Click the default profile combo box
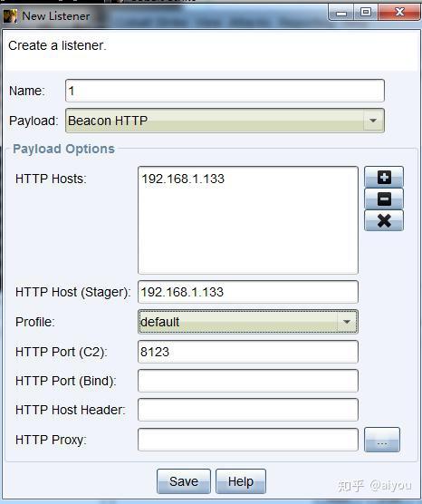Viewport: 422px width, 504px height. coord(248,322)
